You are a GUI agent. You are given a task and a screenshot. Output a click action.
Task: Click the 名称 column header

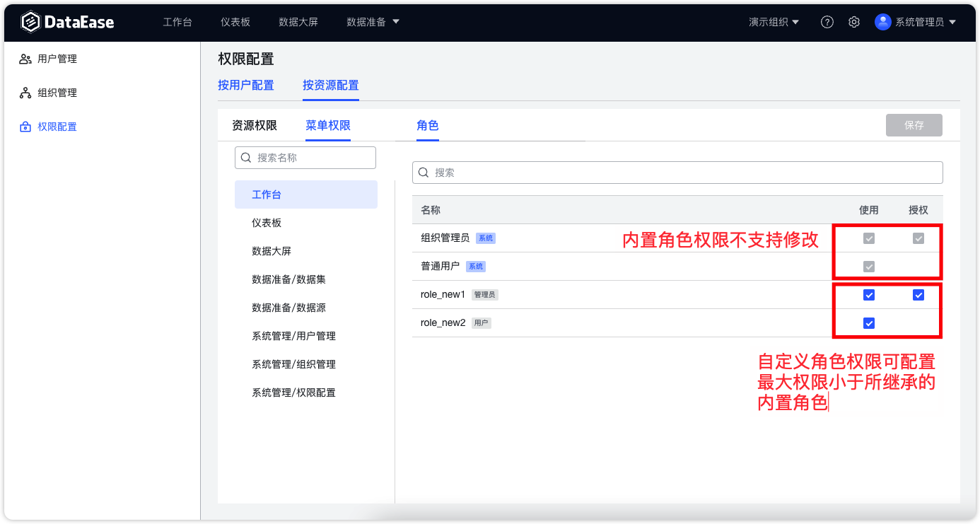point(431,210)
